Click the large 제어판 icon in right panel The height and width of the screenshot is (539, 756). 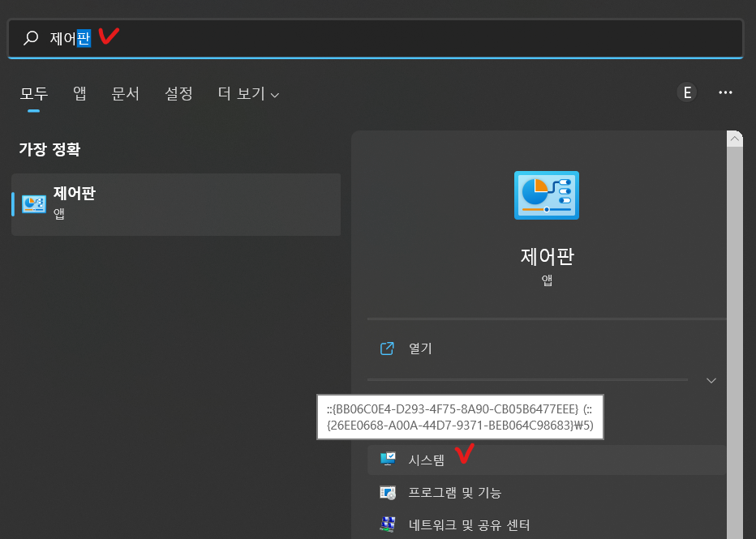coord(546,195)
